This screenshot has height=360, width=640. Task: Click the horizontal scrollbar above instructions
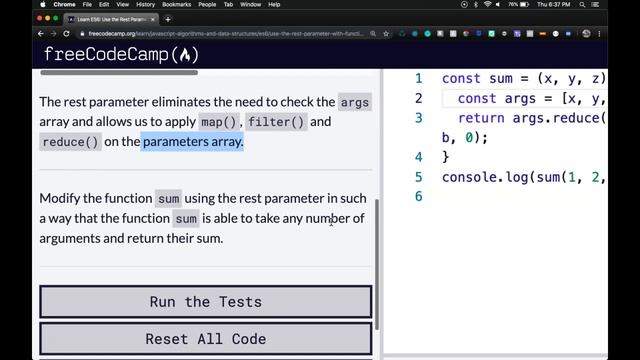point(119,73)
